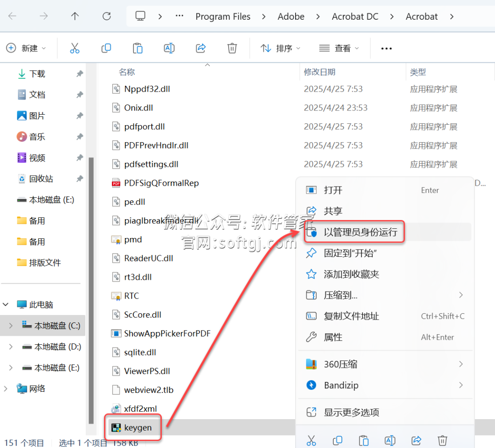The width and height of the screenshot is (495, 448).
Task: Click the Cut icon in the context menu
Action: 311,440
